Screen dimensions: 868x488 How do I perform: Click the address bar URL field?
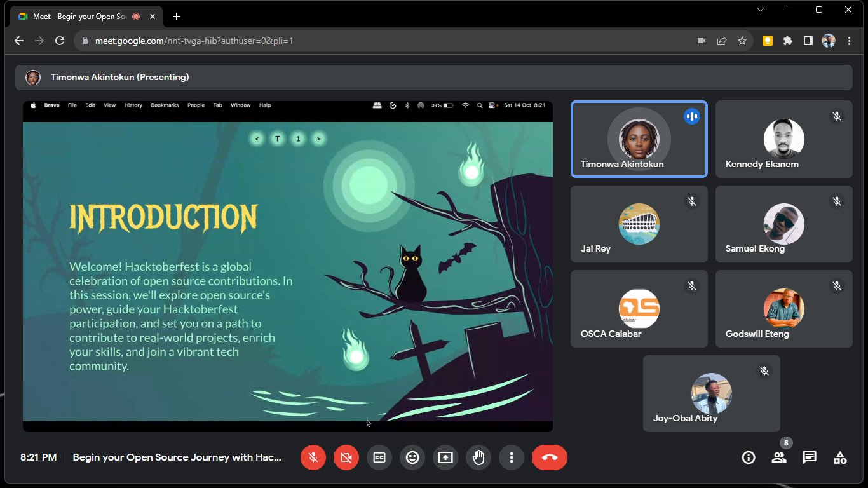(381, 41)
